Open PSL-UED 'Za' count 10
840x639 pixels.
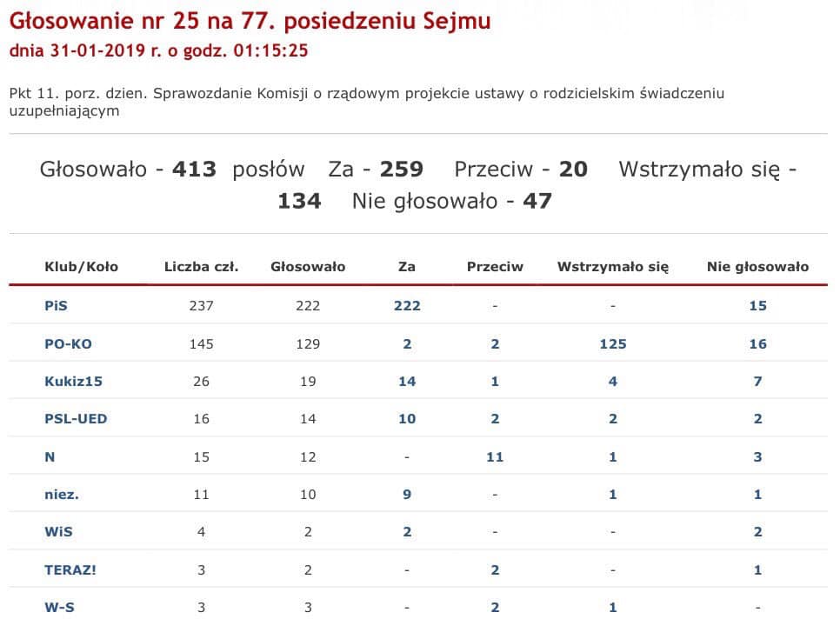[x=406, y=419]
